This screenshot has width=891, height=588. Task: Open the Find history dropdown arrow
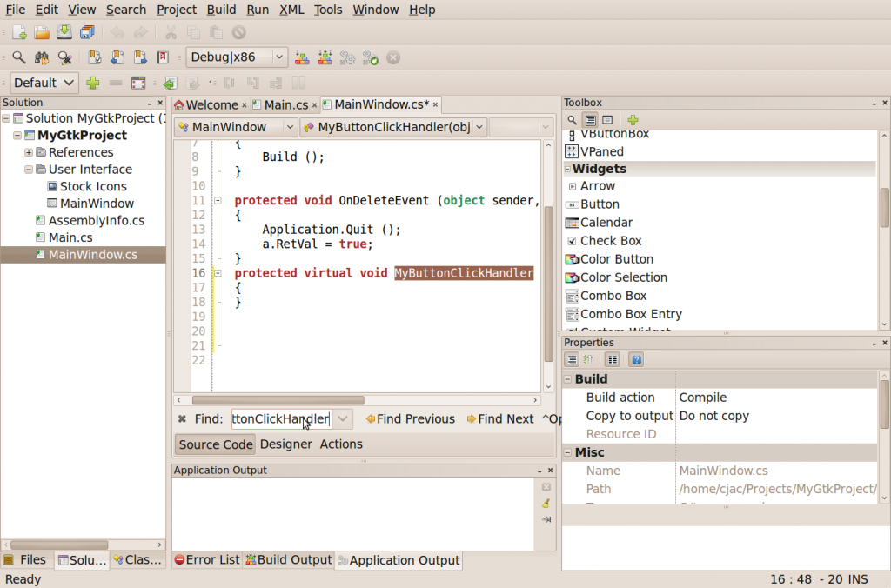pos(342,418)
